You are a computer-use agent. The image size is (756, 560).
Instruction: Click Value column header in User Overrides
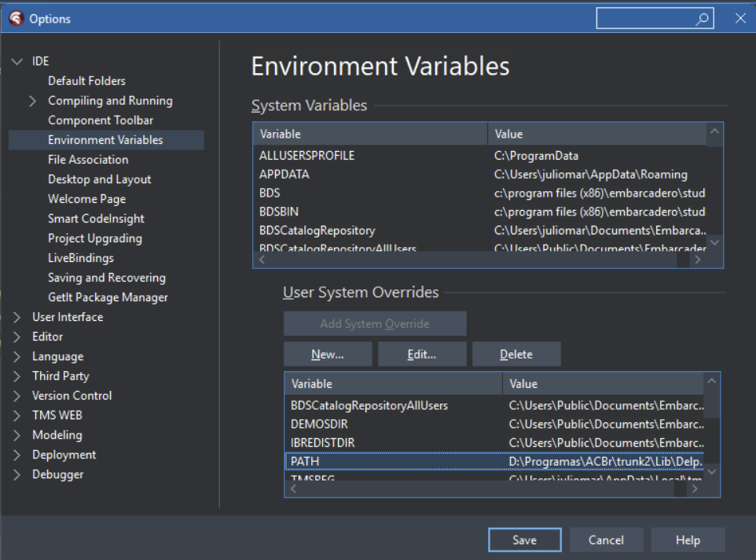click(603, 384)
